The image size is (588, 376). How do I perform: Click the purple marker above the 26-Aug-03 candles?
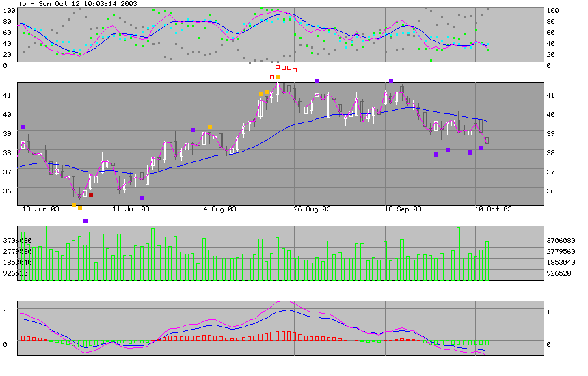click(317, 81)
